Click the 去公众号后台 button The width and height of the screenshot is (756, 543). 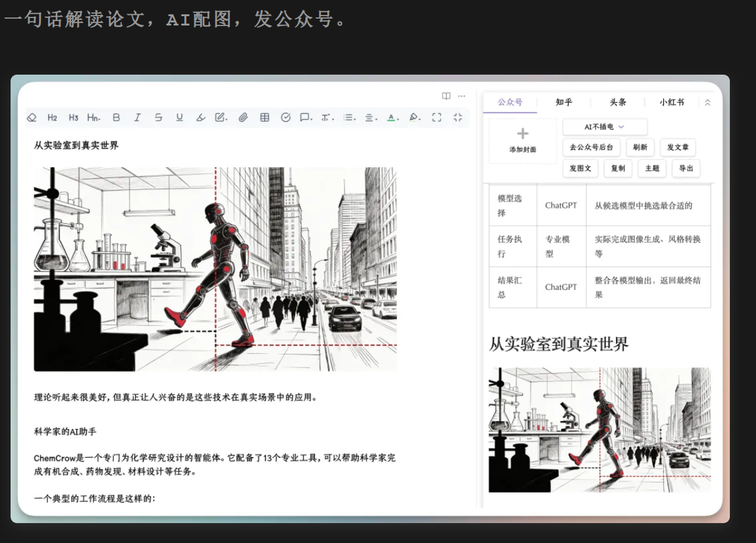591,147
